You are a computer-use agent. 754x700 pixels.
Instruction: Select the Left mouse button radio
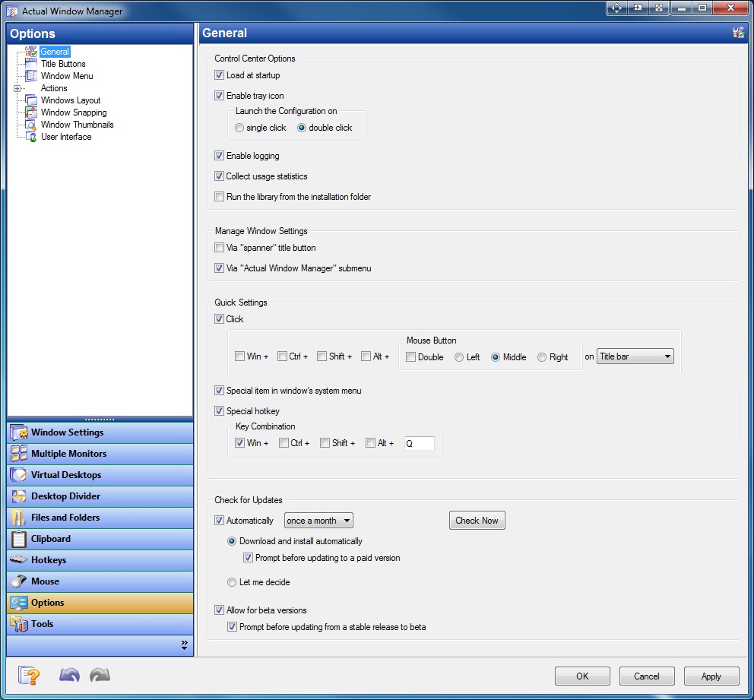tap(459, 357)
